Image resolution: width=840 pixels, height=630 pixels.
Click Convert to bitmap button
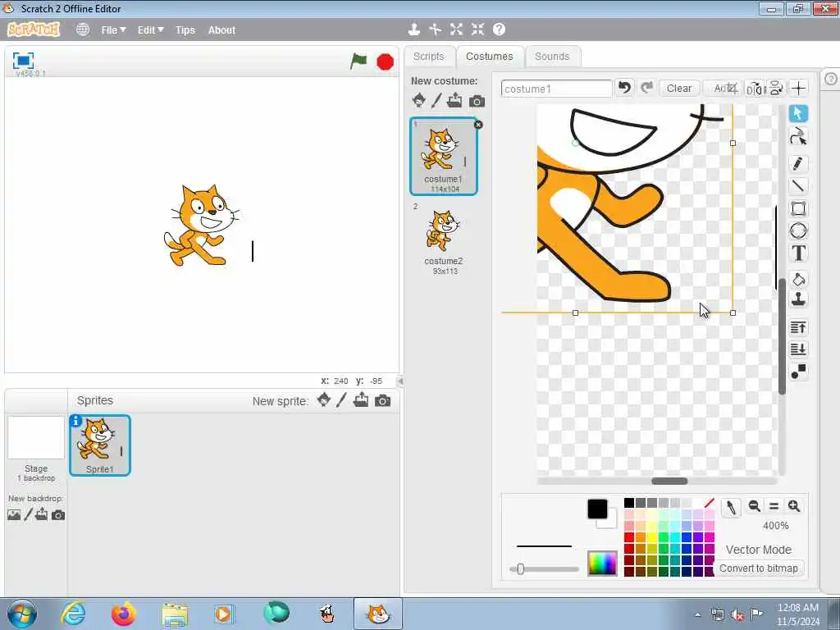(x=759, y=568)
